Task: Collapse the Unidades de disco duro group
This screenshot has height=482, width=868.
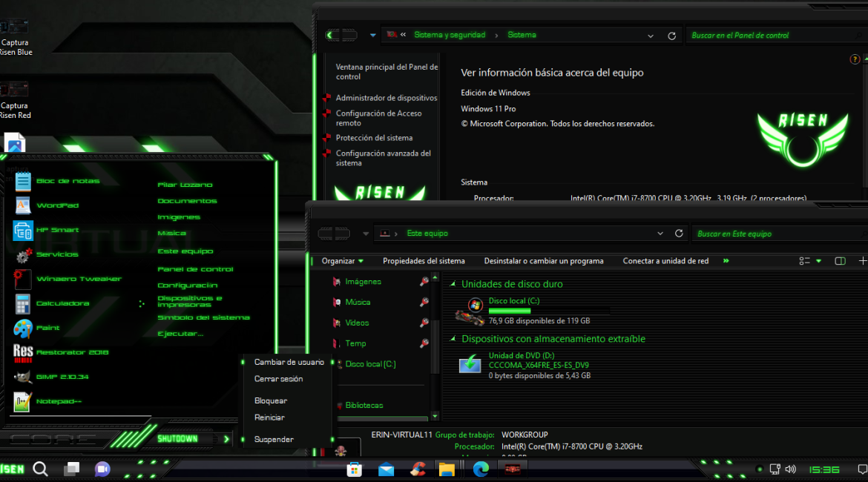Action: point(453,284)
